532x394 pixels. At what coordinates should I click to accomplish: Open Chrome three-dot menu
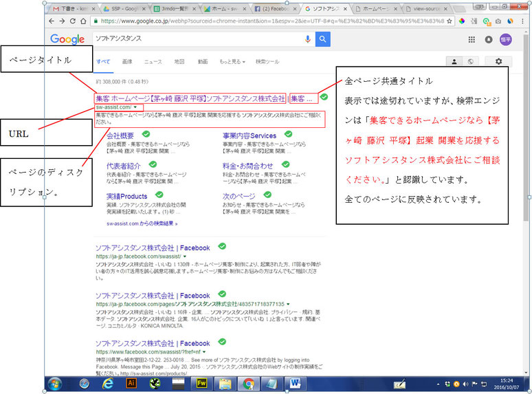pos(522,21)
